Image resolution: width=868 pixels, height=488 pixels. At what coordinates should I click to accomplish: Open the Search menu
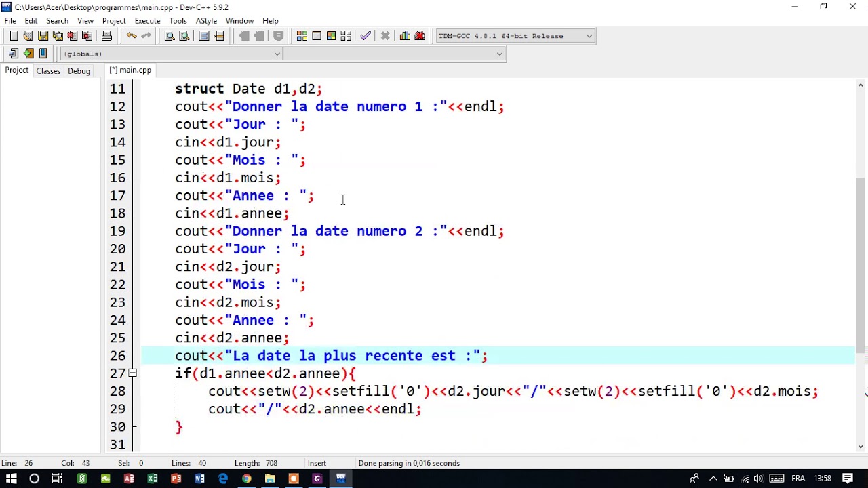tap(57, 21)
